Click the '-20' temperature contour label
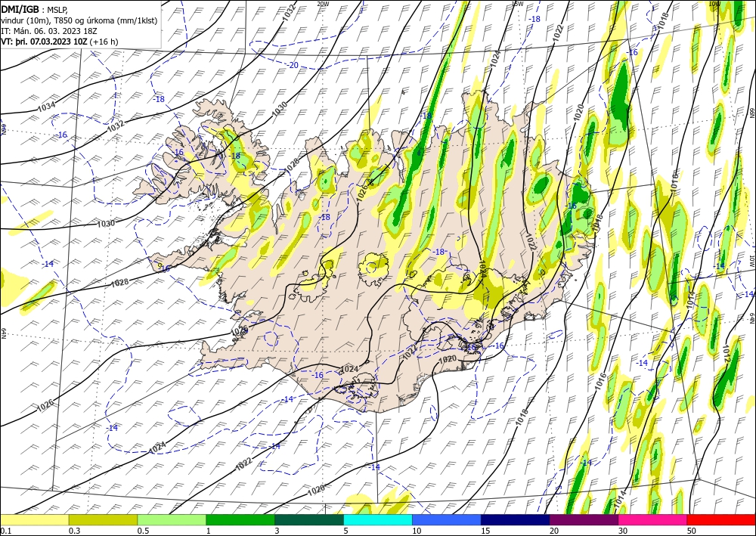The image size is (756, 536). coord(293,65)
